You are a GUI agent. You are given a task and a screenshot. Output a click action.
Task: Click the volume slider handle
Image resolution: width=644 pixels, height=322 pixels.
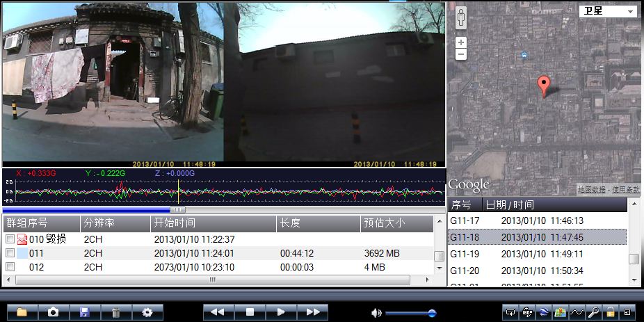pos(432,313)
